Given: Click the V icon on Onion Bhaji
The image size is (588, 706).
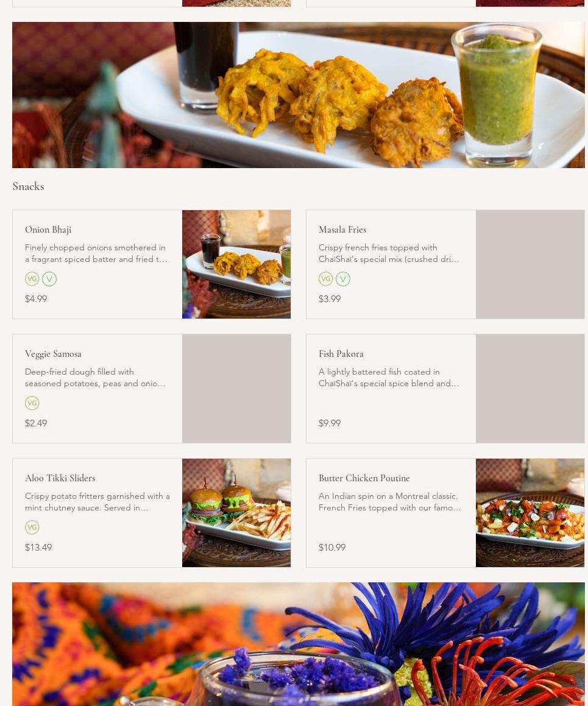Looking at the screenshot, I should (x=49, y=279).
